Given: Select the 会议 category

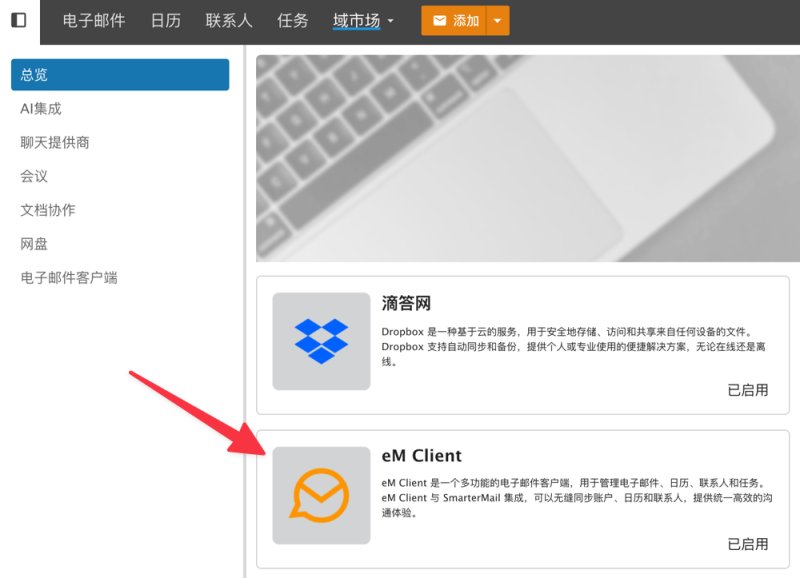Looking at the screenshot, I should 34,176.
